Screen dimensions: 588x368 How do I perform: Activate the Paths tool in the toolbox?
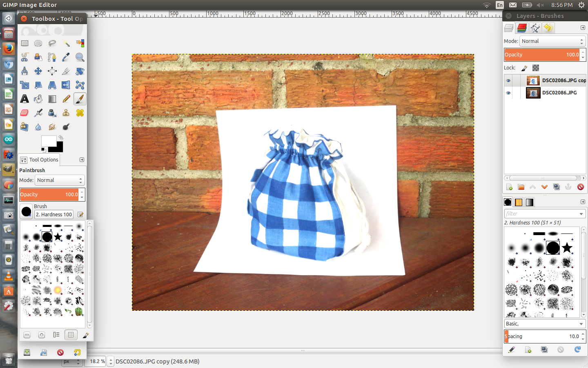tap(52, 57)
